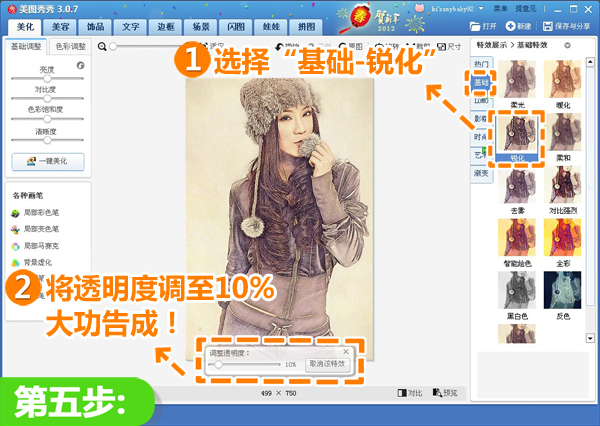Viewport: 600px width, 426px height.
Task: Click the zoom magnifier icon above canvas
Action: pyautogui.click(x=102, y=47)
